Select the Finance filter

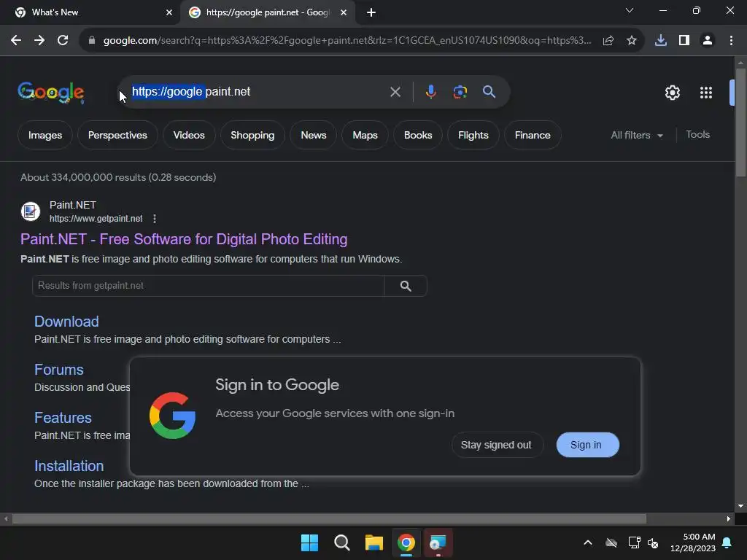(533, 135)
